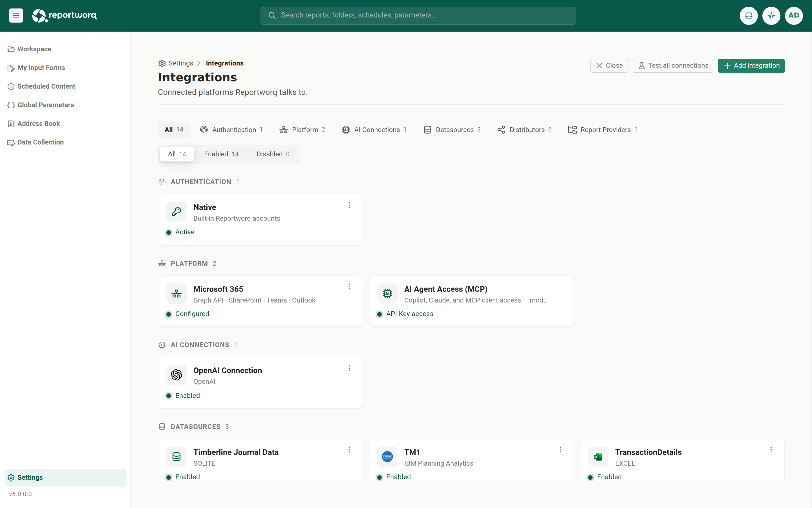Click the TransactionDetails Excel icon
The image size is (812, 508).
pyautogui.click(x=598, y=457)
